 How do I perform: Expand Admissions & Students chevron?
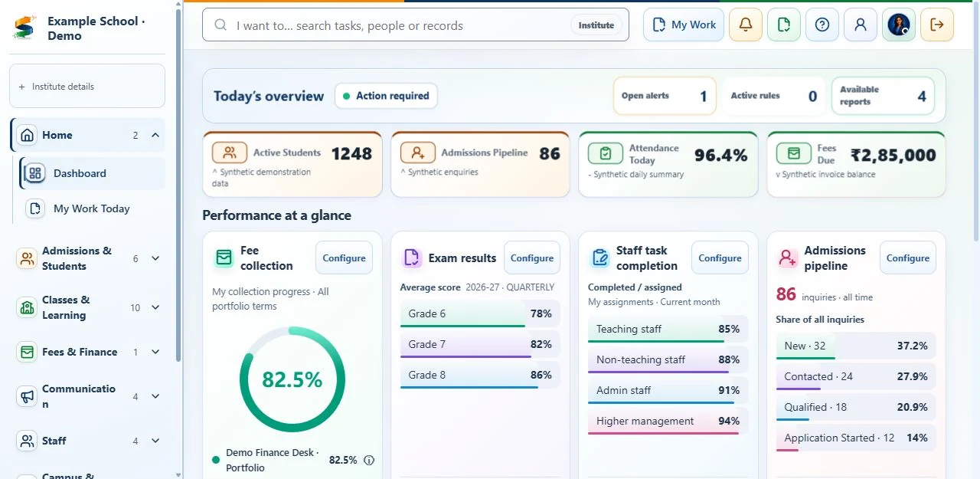155,258
